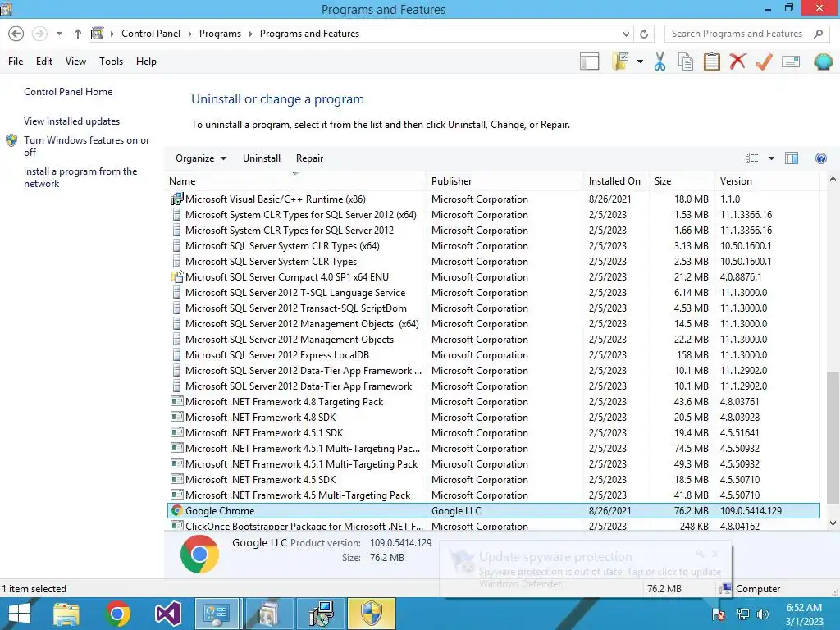Expand the address bar history dropdown

[626, 34]
